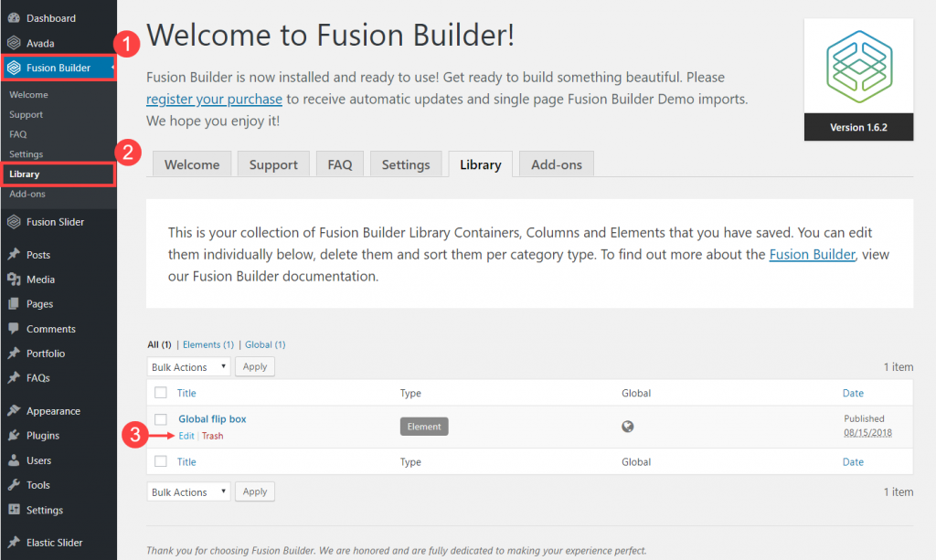Check the select-all checkbox in table header
The width and height of the screenshot is (936, 560).
pyautogui.click(x=161, y=393)
